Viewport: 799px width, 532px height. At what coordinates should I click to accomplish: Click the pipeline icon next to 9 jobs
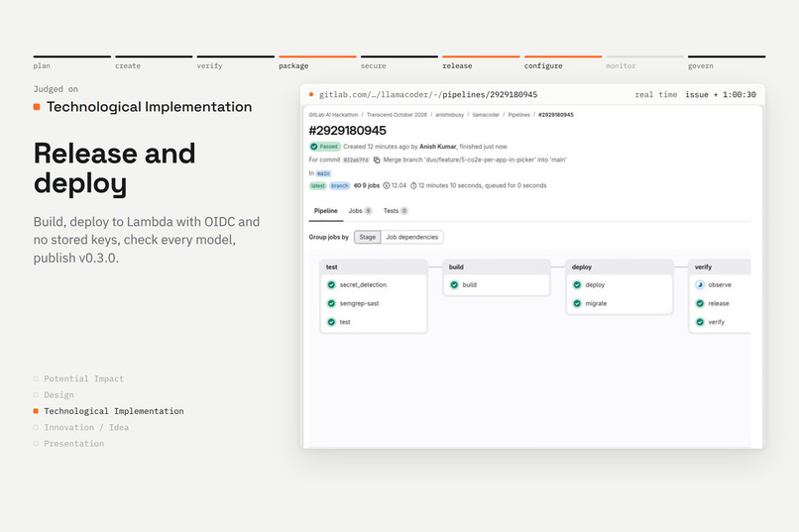(357, 186)
